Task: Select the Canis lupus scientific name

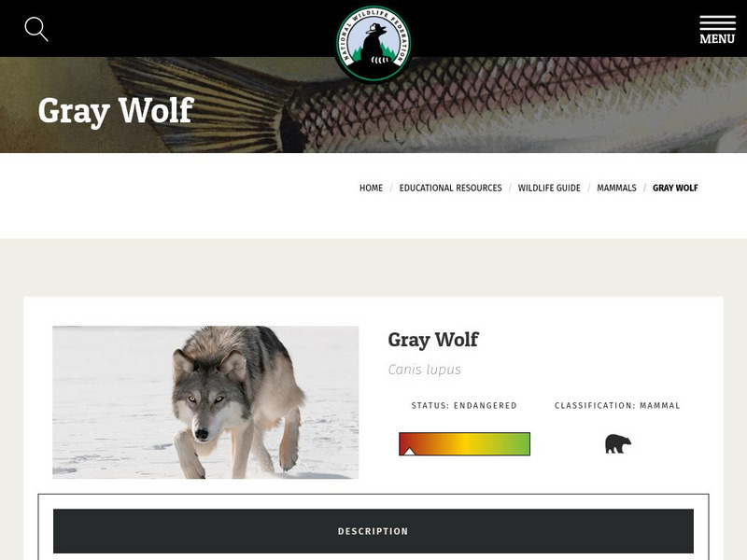Action: point(425,370)
